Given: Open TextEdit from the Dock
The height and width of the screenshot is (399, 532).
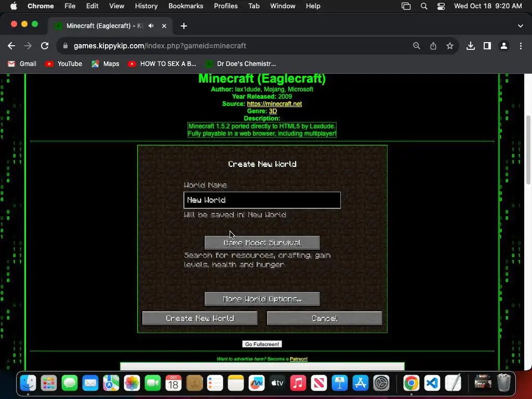Looking at the screenshot, I should (453, 383).
